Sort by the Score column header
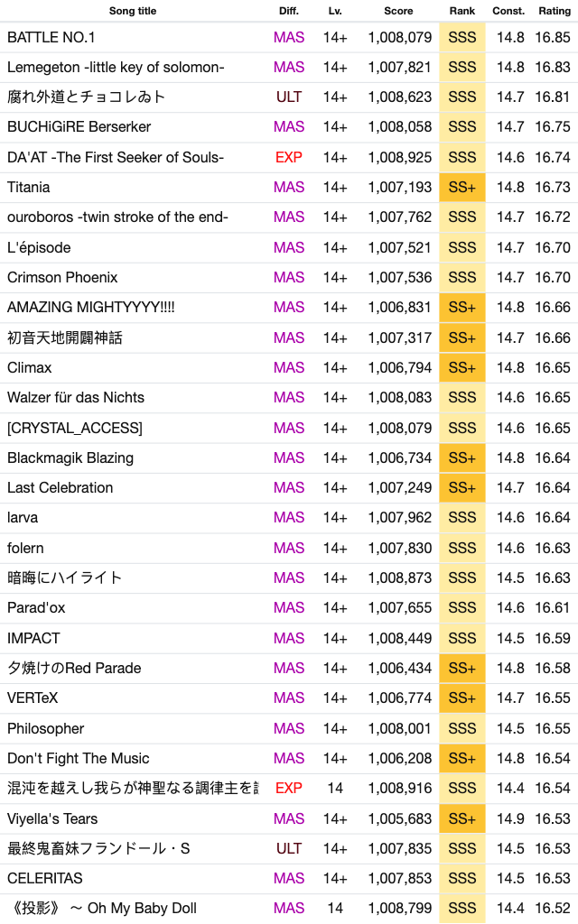The image size is (578, 924). click(x=398, y=11)
